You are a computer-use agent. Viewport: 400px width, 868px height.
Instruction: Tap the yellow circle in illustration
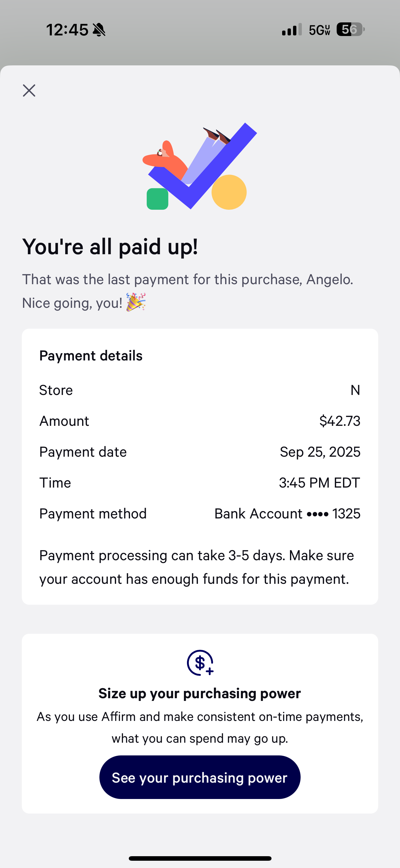(x=229, y=192)
